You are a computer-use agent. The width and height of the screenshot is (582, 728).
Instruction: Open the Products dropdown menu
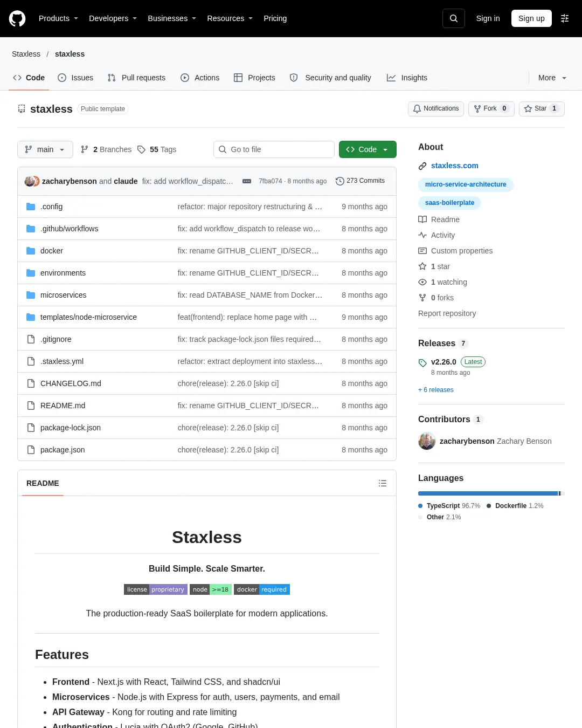pyautogui.click(x=58, y=18)
